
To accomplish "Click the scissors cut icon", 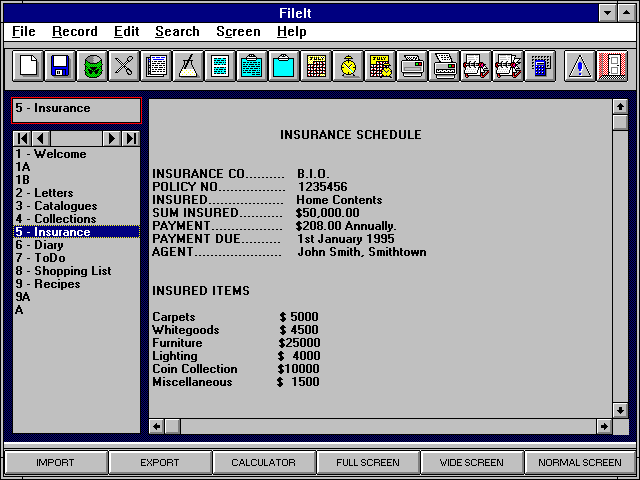I will [x=124, y=67].
